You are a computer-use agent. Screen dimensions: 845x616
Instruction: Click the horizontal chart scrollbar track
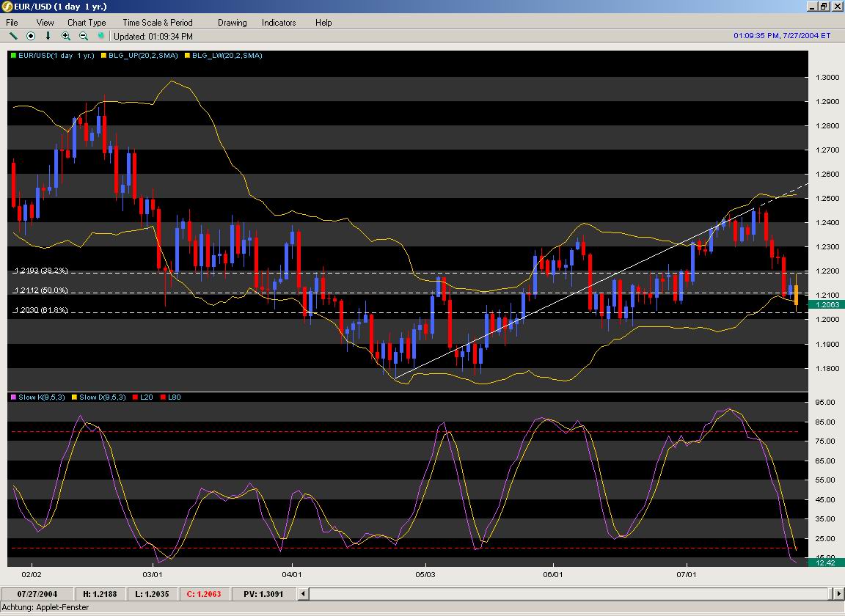(572, 593)
